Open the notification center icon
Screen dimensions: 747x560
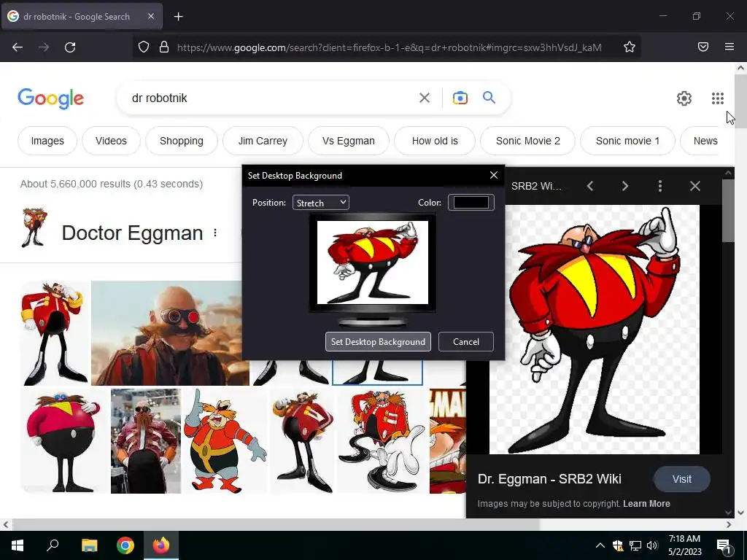point(724,546)
